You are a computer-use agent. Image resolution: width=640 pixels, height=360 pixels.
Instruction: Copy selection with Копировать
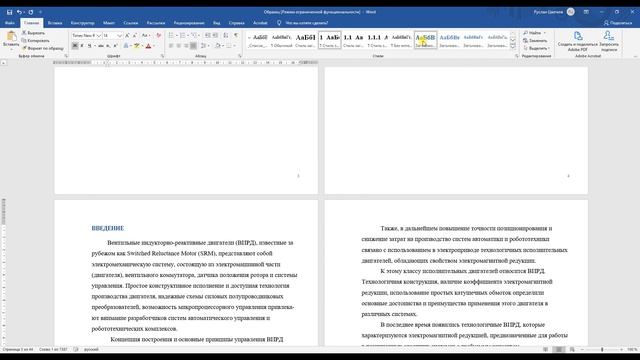36,40
